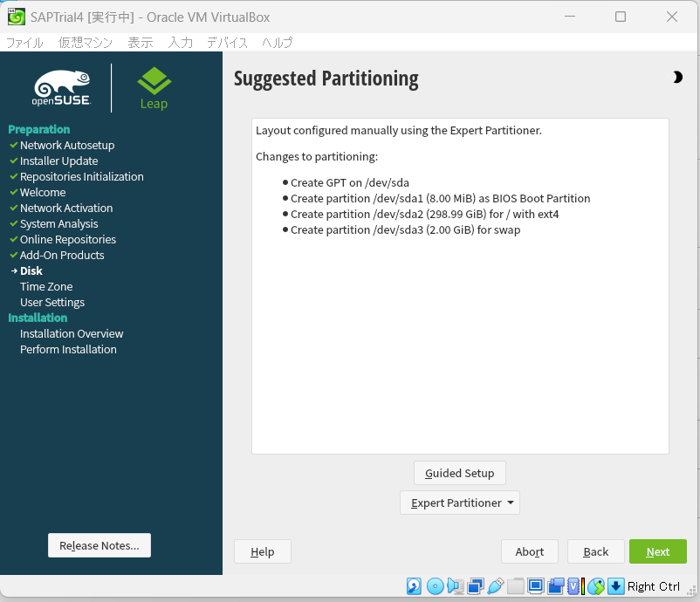The width and height of the screenshot is (700, 602).
Task: Select the Disk step in sidebar
Action: click(x=31, y=270)
